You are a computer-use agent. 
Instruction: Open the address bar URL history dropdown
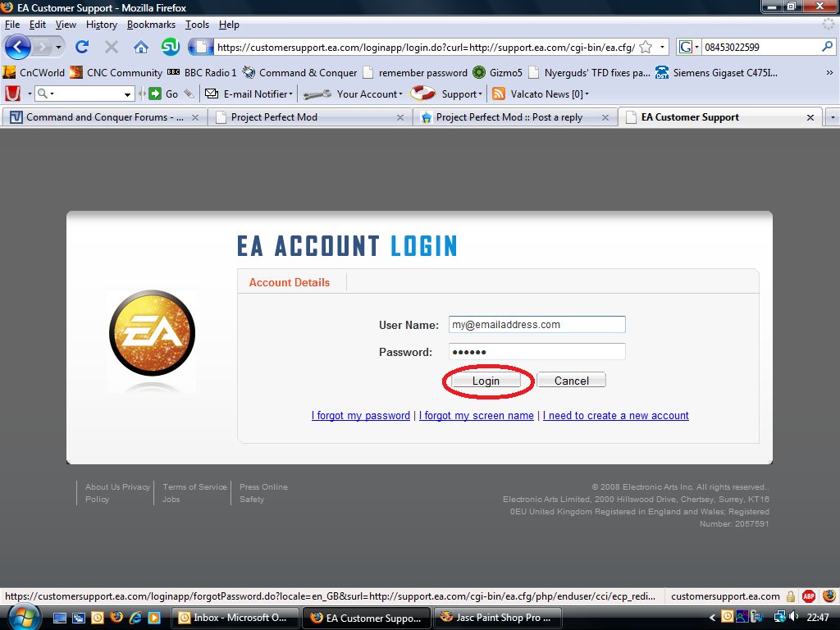point(662,47)
